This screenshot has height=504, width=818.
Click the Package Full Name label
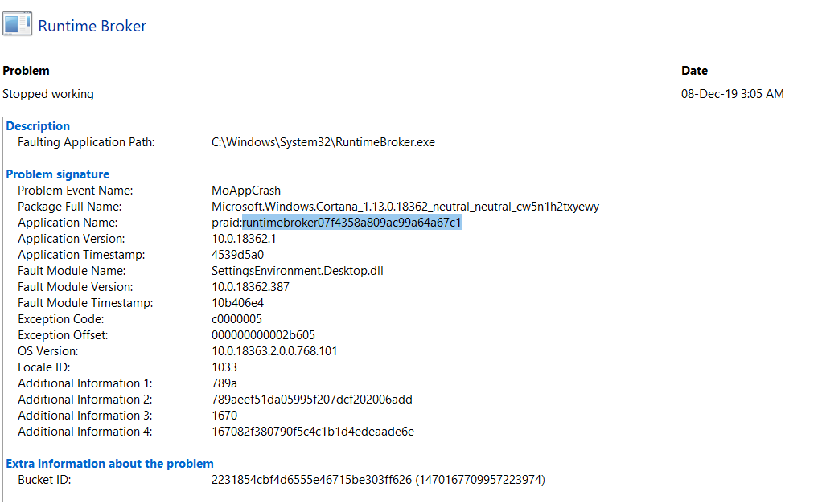[x=69, y=207]
